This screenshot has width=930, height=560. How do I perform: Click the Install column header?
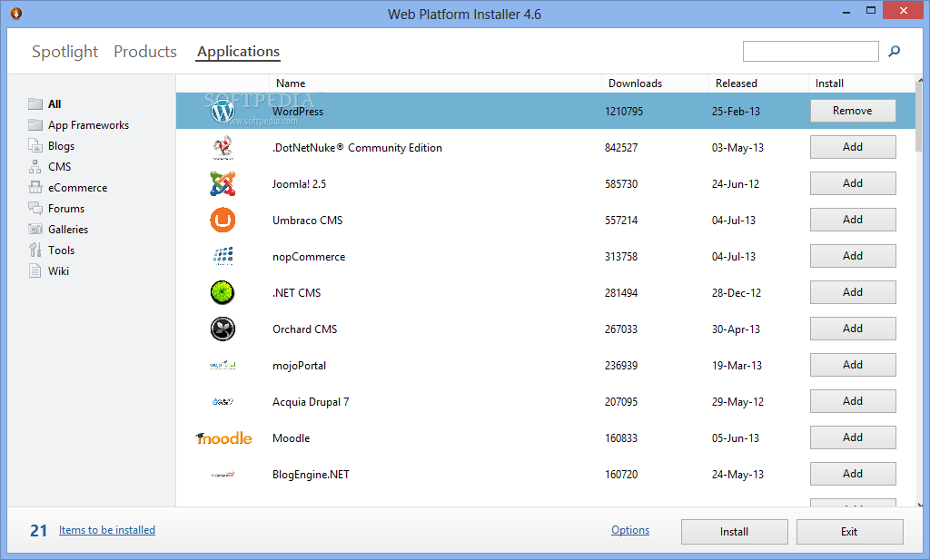[x=861, y=84]
